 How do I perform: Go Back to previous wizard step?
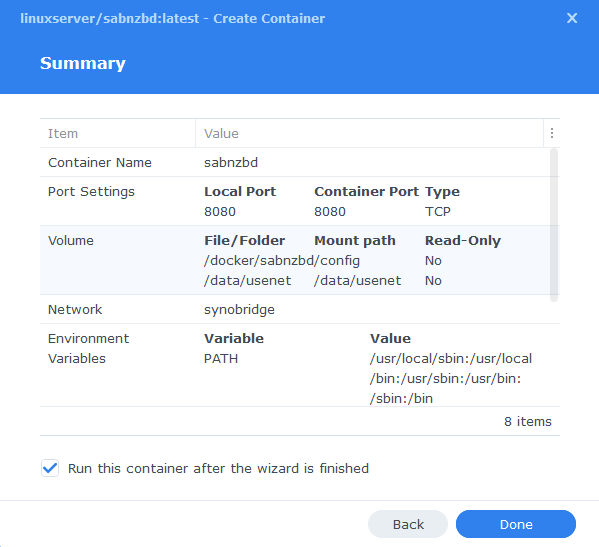pos(408,524)
